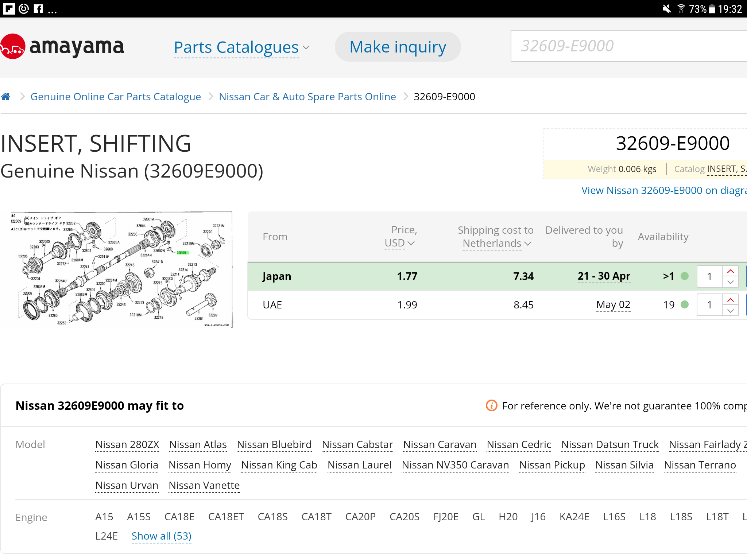The image size is (747, 560).
Task: Decrease quantity for the Japan row
Action: 730,282
